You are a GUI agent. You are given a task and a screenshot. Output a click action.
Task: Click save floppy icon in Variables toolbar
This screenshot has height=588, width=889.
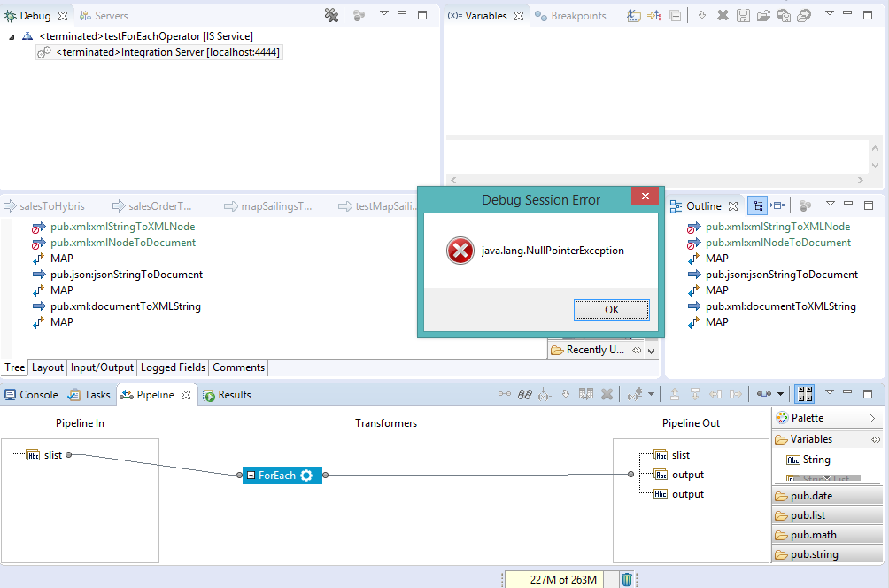click(743, 16)
